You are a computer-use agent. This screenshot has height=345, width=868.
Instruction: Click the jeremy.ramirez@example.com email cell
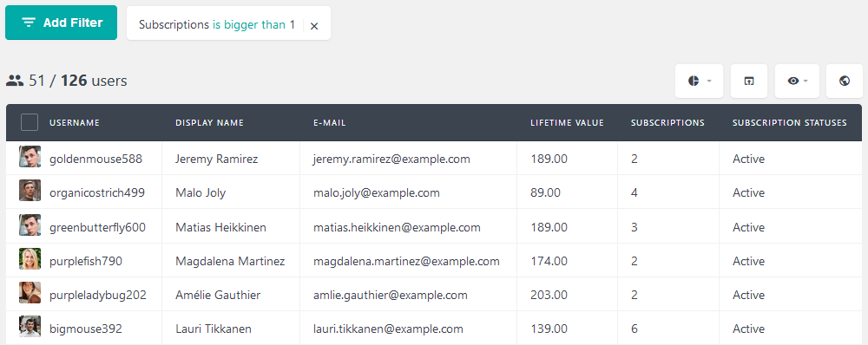coord(391,159)
